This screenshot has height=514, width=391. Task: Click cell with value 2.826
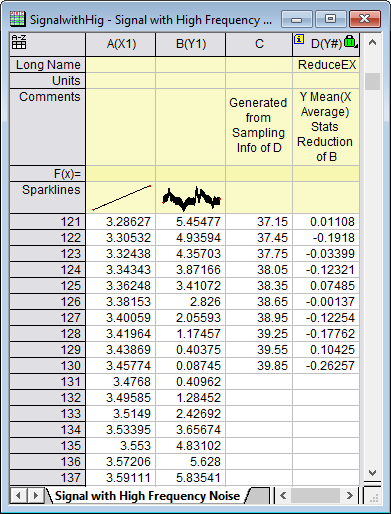[191, 302]
